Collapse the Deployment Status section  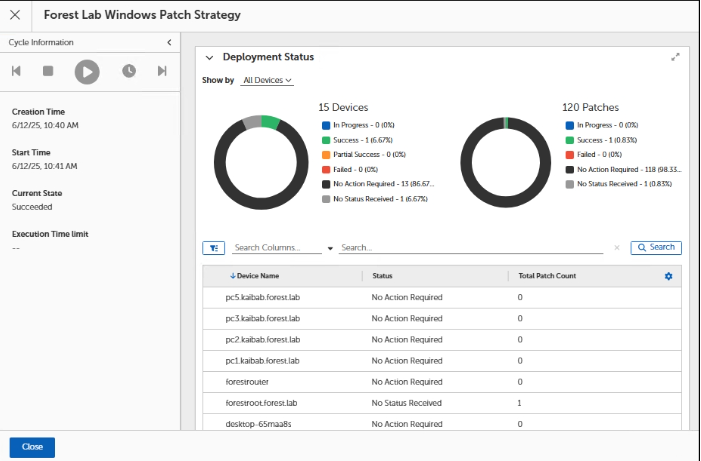(x=209, y=58)
